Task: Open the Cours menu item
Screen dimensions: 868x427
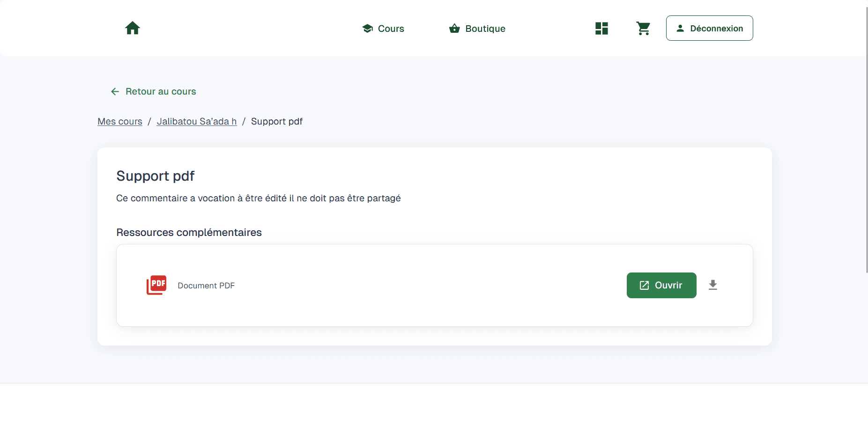Action: (383, 29)
